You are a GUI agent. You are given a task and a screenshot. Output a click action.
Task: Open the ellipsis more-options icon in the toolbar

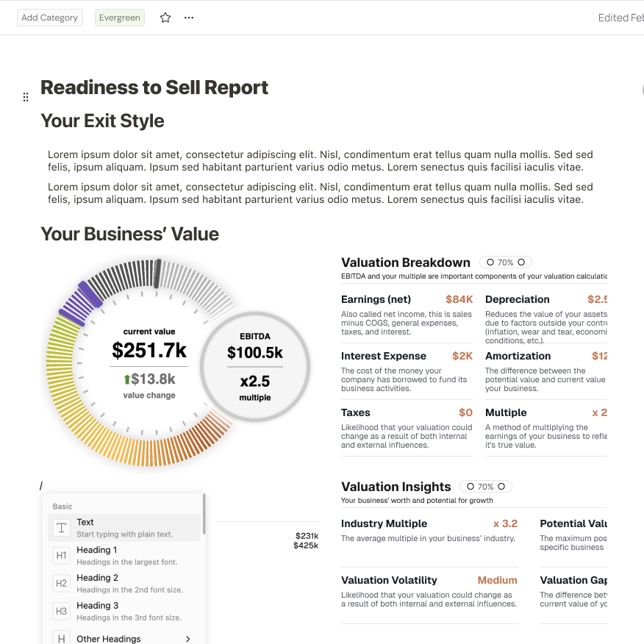click(x=188, y=17)
